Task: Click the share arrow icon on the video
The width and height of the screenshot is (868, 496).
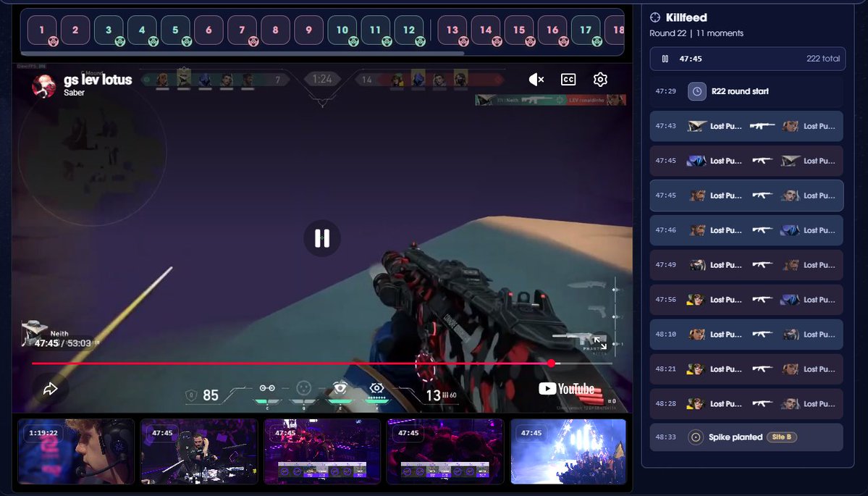Action: coord(51,389)
